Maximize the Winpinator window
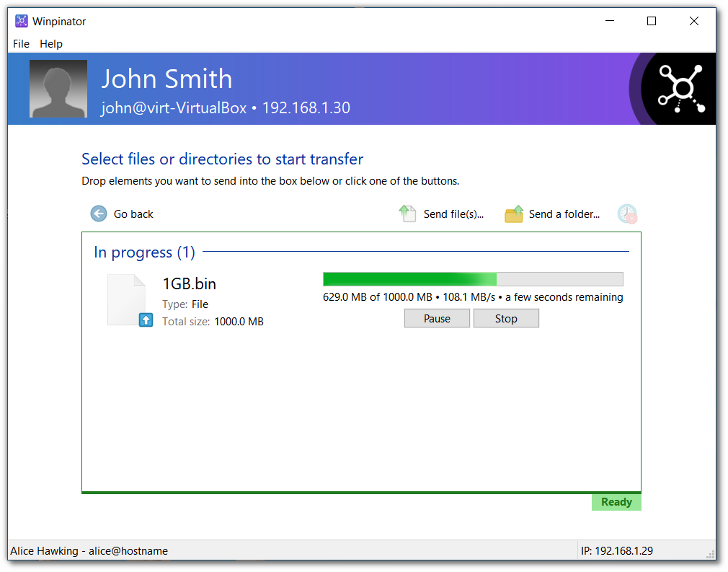 coord(652,22)
